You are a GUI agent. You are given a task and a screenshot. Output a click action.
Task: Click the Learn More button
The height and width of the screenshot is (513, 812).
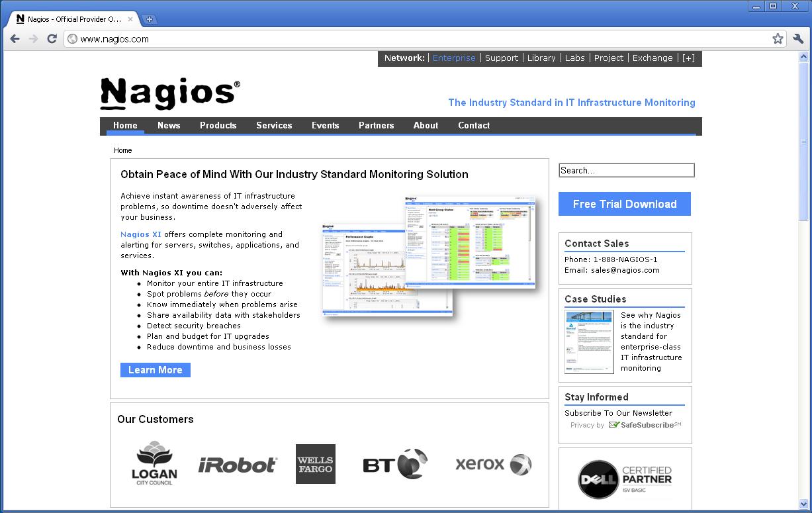pos(156,370)
